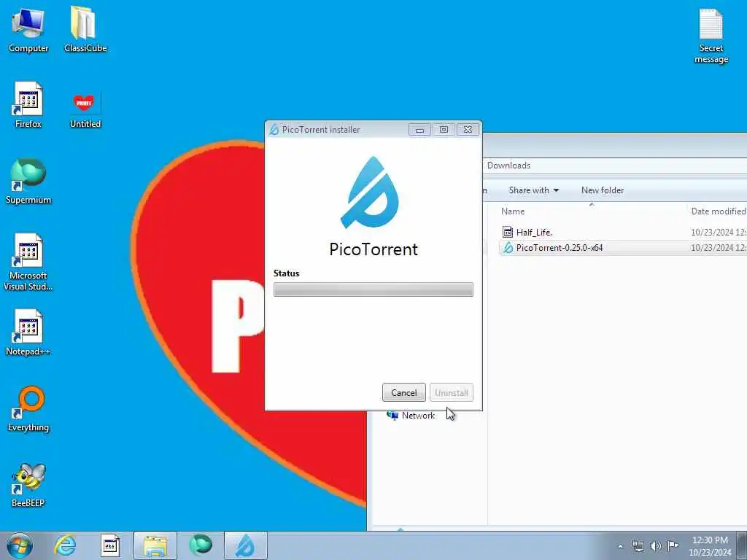
Task: Select the PicoTorrent-0.25.0-x64 file name
Action: pyautogui.click(x=560, y=248)
